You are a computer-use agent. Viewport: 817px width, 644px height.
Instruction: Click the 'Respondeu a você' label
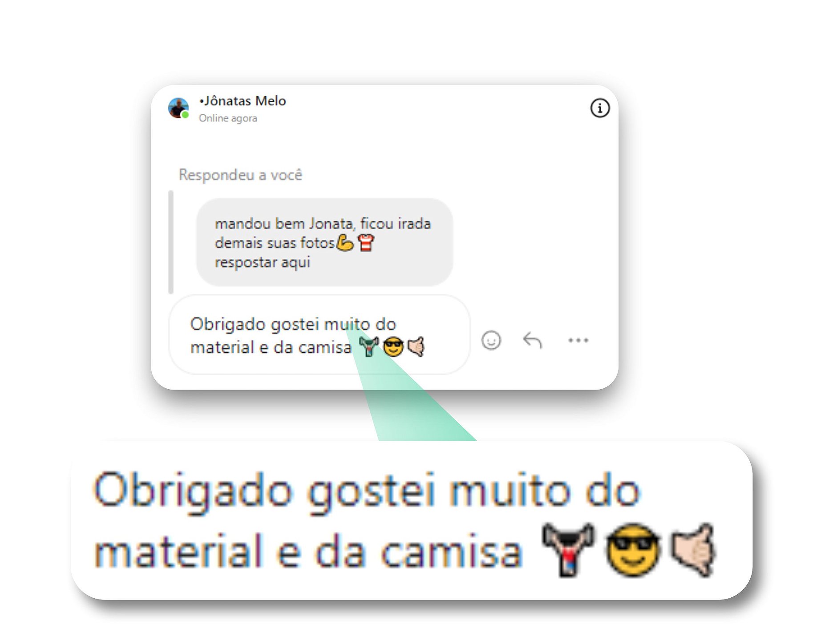pos(240,175)
